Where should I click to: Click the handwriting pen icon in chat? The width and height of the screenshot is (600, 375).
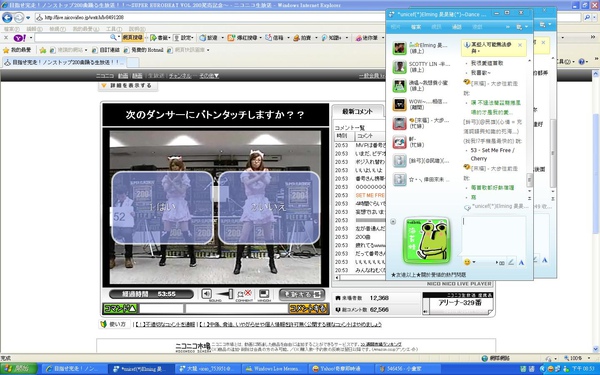(511, 262)
